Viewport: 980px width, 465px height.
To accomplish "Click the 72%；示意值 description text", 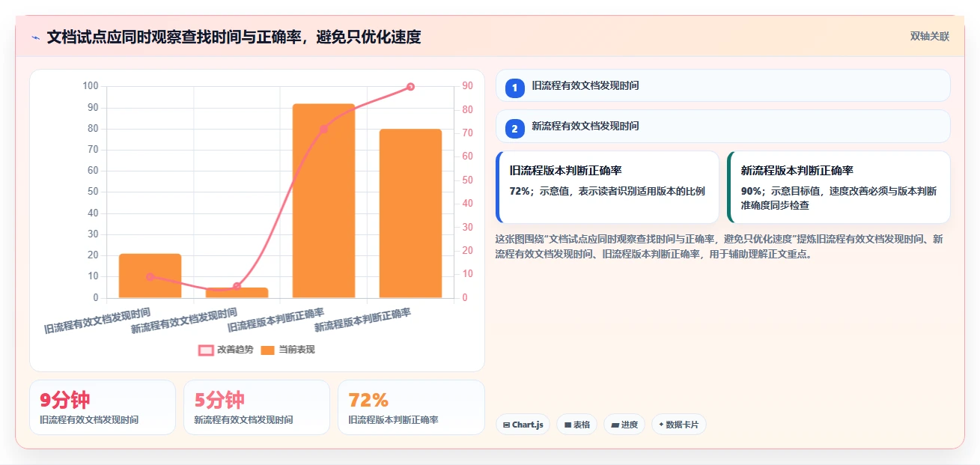I will [607, 191].
